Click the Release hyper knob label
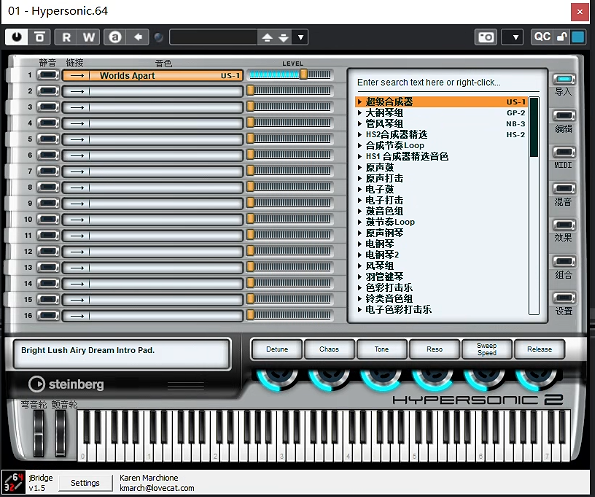Image resolution: width=595 pixels, height=497 pixels. 539,349
